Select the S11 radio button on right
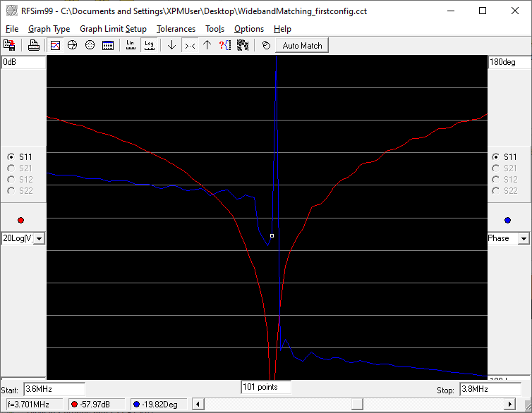Viewport: 532px width, 413px height. pos(496,156)
